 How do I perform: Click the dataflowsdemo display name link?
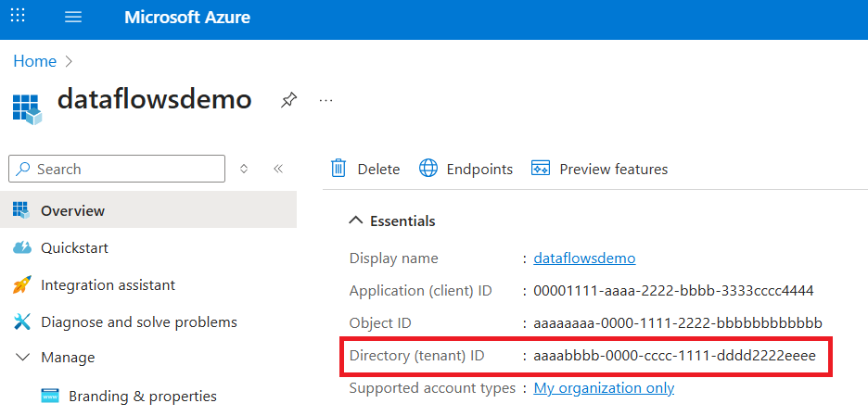[584, 258]
